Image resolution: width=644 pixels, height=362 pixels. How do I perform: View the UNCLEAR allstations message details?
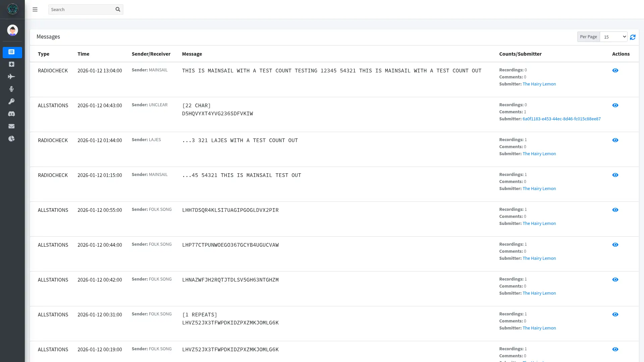click(x=615, y=105)
